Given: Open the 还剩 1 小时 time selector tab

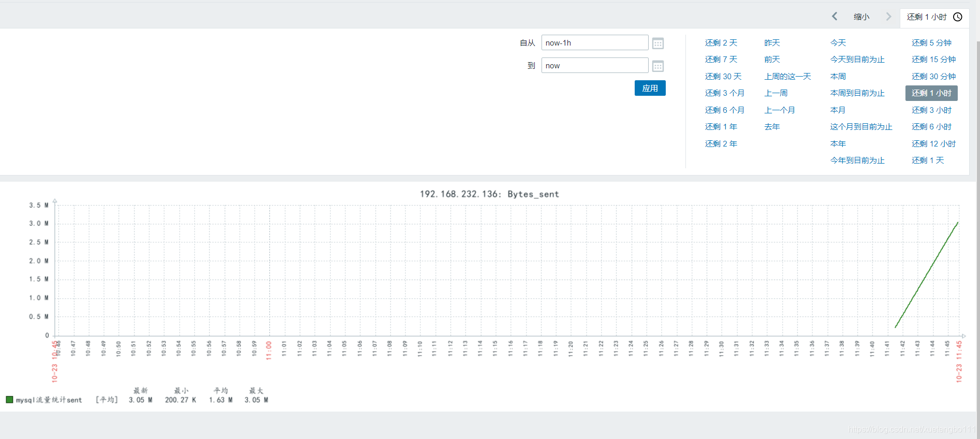Looking at the screenshot, I should [934, 17].
